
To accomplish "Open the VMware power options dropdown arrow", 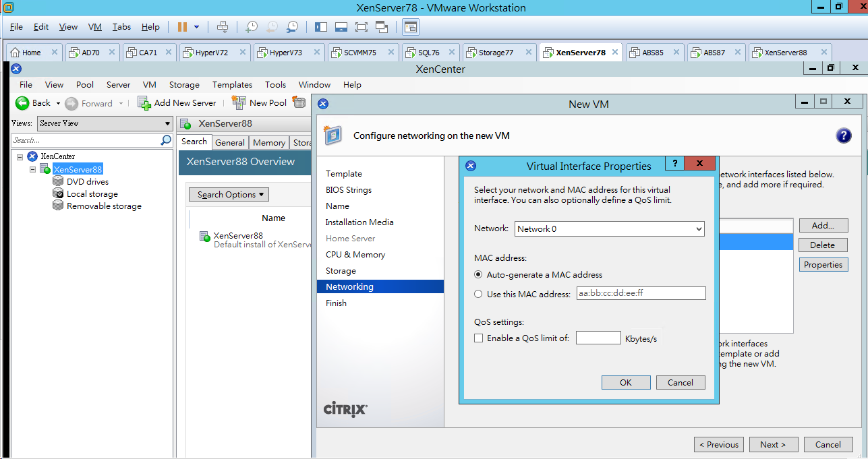I will 196,27.
